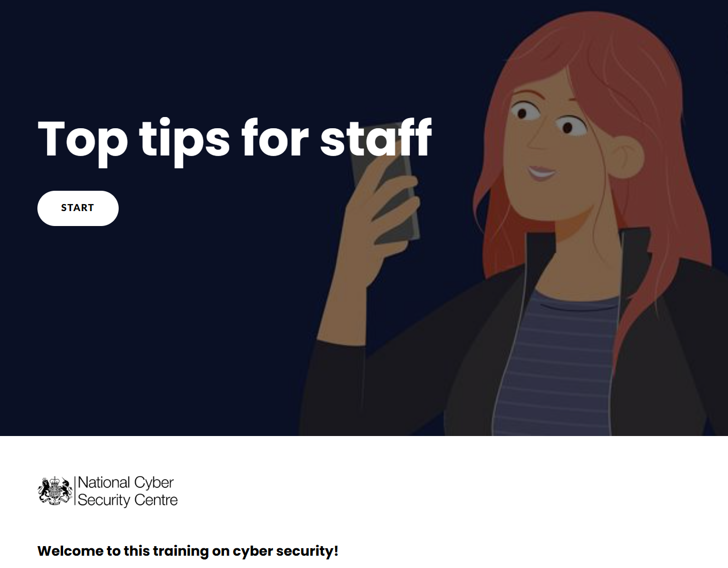Click the royal coat of arms crest
The width and height of the screenshot is (728, 568).
(x=55, y=491)
